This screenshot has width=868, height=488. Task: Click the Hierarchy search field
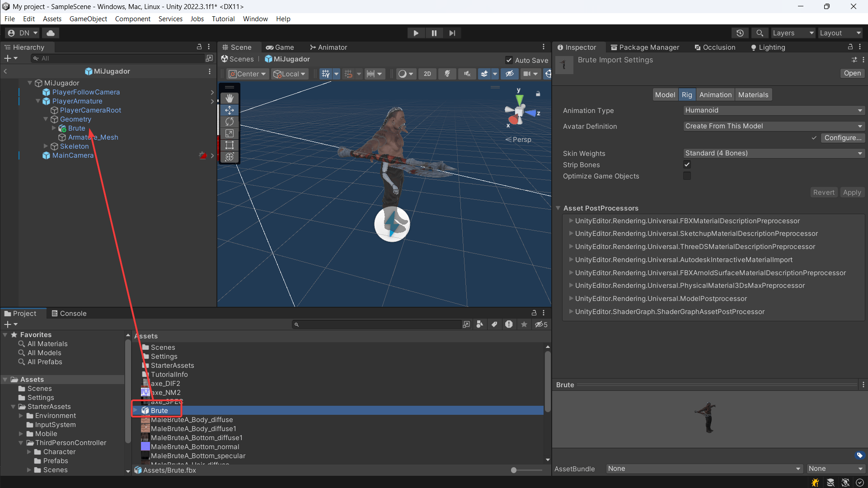click(x=118, y=58)
